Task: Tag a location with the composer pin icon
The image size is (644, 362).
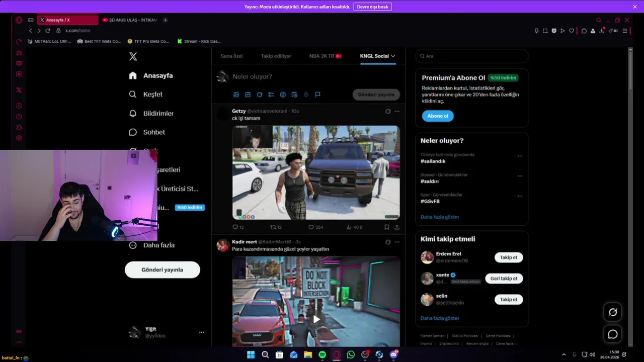Action: [x=306, y=95]
